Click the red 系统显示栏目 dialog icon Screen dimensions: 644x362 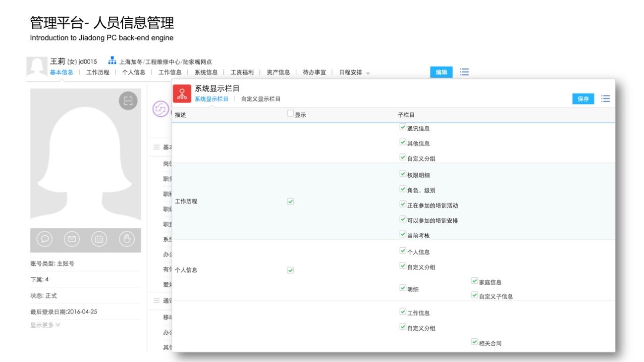(x=182, y=93)
